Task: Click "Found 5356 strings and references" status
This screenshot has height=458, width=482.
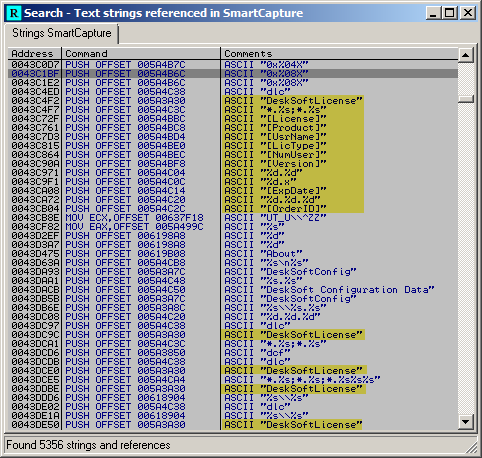Action: pyautogui.click(x=88, y=445)
